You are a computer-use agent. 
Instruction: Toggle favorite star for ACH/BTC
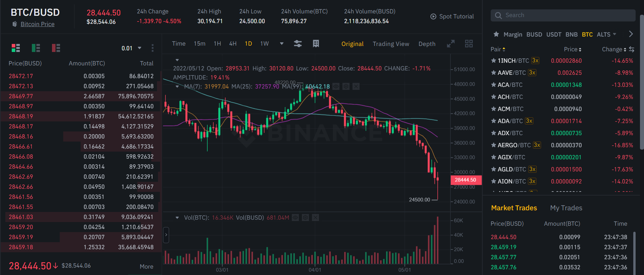click(x=493, y=97)
